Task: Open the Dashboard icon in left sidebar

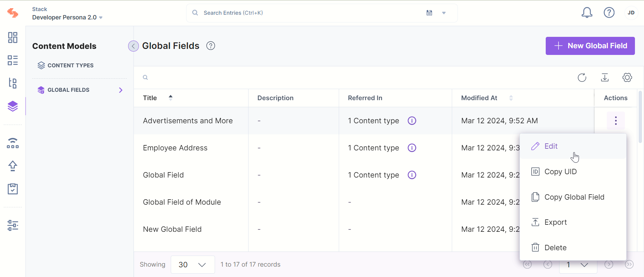Action: click(x=13, y=38)
